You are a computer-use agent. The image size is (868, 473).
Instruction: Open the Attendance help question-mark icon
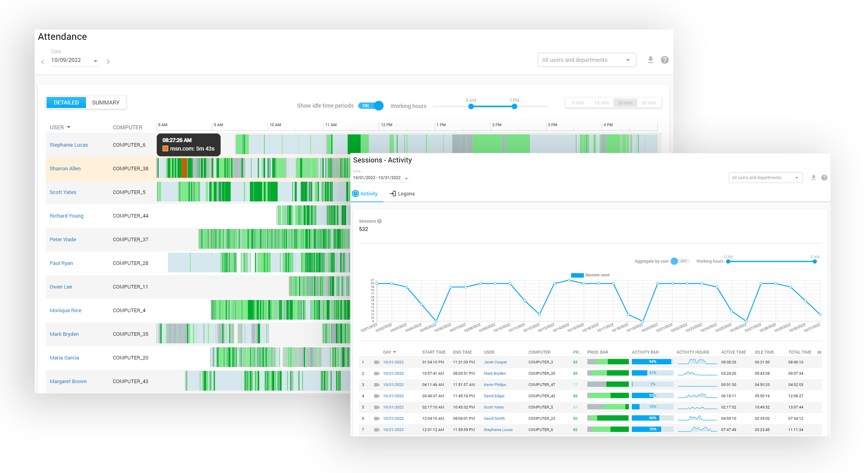665,60
